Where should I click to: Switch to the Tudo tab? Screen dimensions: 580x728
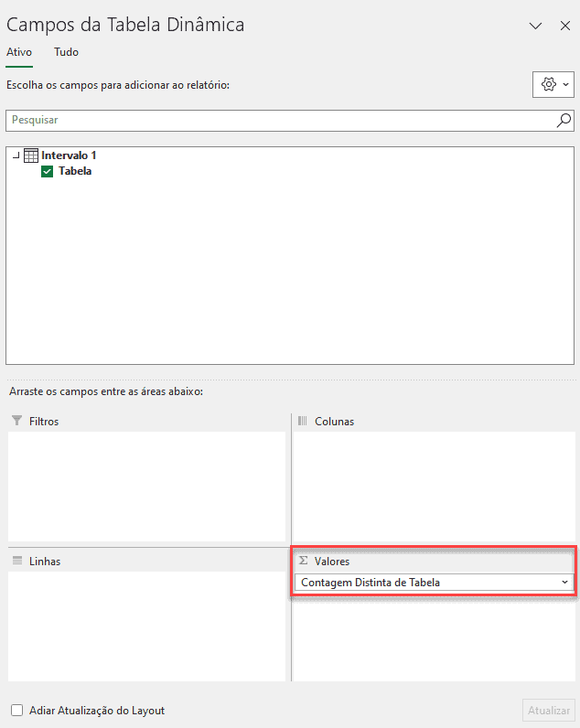[66, 52]
